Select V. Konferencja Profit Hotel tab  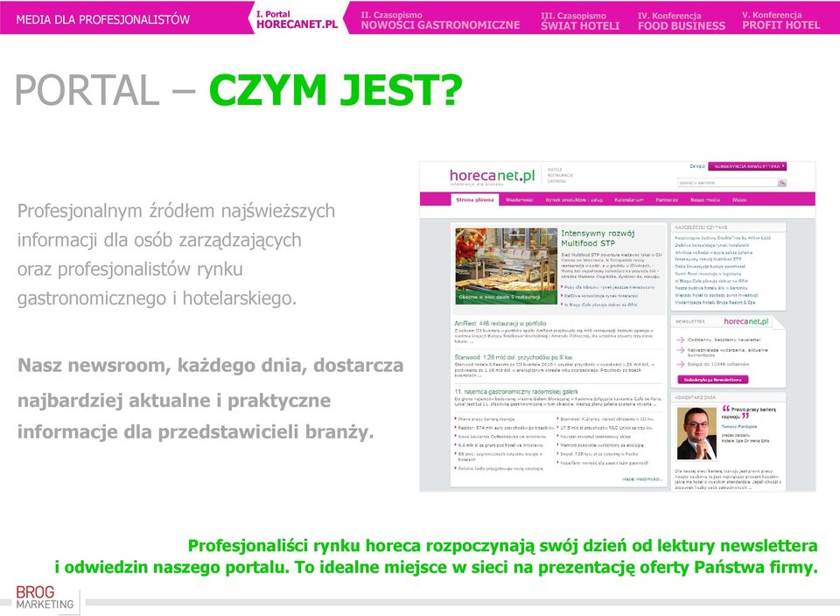780,20
